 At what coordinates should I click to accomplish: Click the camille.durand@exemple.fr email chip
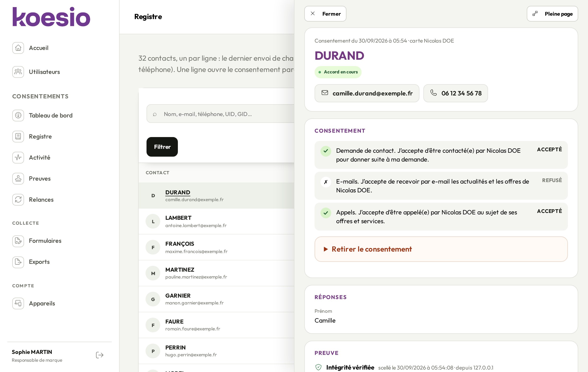coord(367,93)
